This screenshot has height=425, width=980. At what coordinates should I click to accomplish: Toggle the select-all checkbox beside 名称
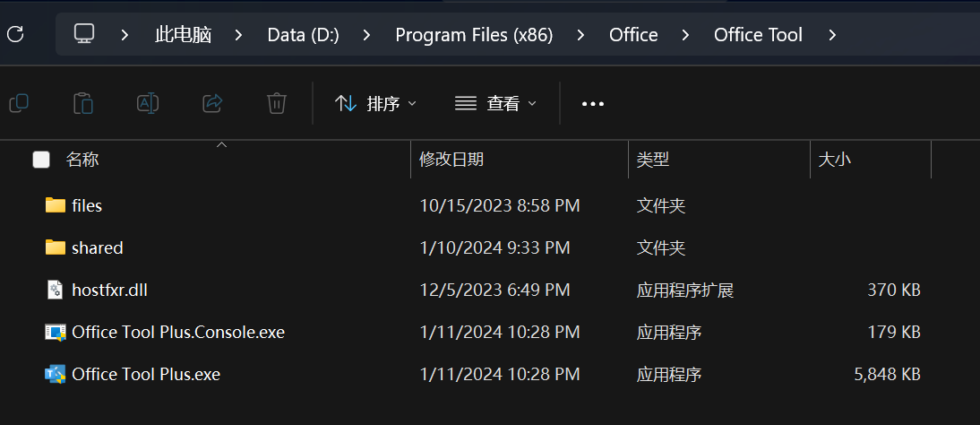(x=41, y=160)
